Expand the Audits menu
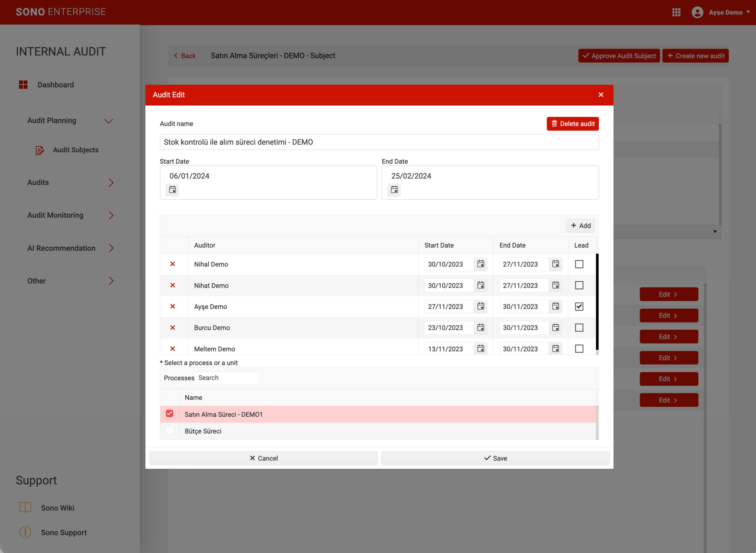Screen dimensions: 756x553 [111, 182]
